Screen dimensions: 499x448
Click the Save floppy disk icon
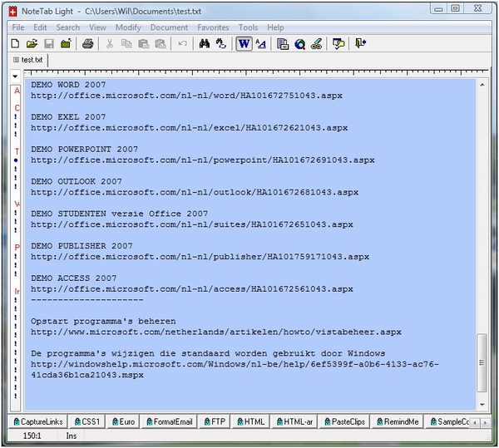tap(49, 43)
